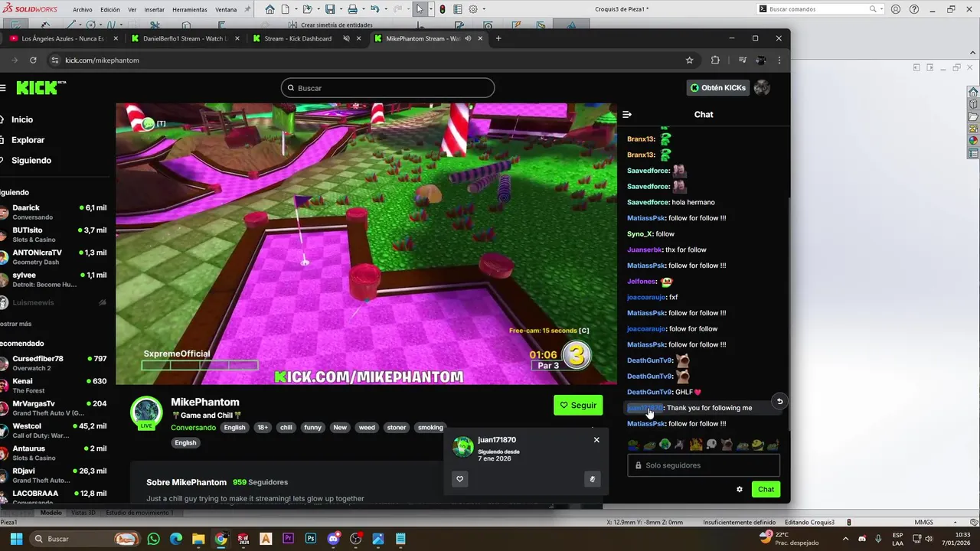This screenshot has height=551, width=980.
Task: Click the heart icon in juan171870 user card
Action: click(x=460, y=479)
